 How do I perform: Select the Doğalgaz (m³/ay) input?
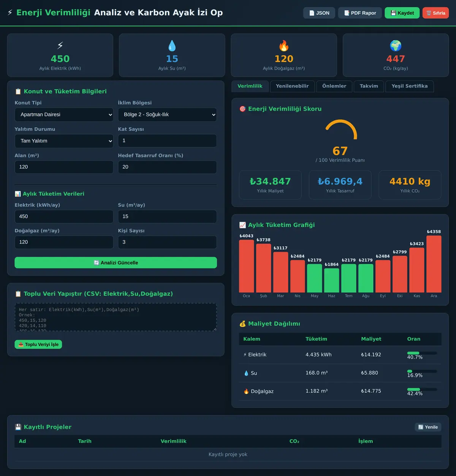point(64,242)
